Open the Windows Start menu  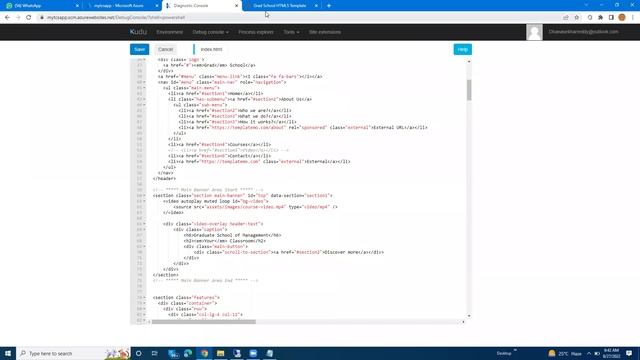(x=8, y=353)
